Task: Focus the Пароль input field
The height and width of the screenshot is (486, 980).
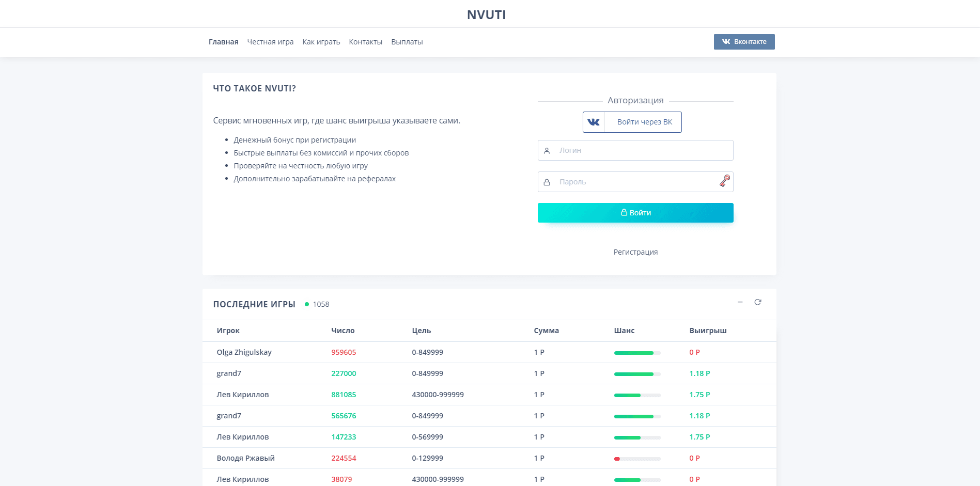Action: [x=635, y=182]
